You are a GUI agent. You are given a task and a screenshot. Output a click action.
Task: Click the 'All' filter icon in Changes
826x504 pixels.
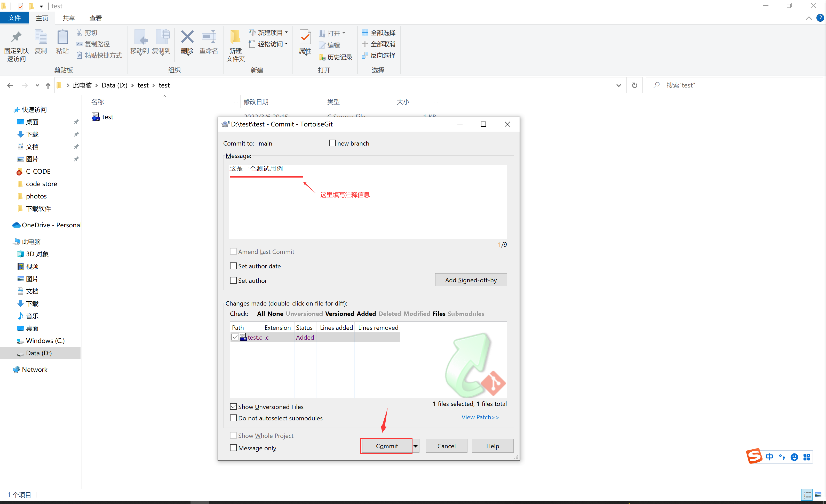tap(261, 313)
